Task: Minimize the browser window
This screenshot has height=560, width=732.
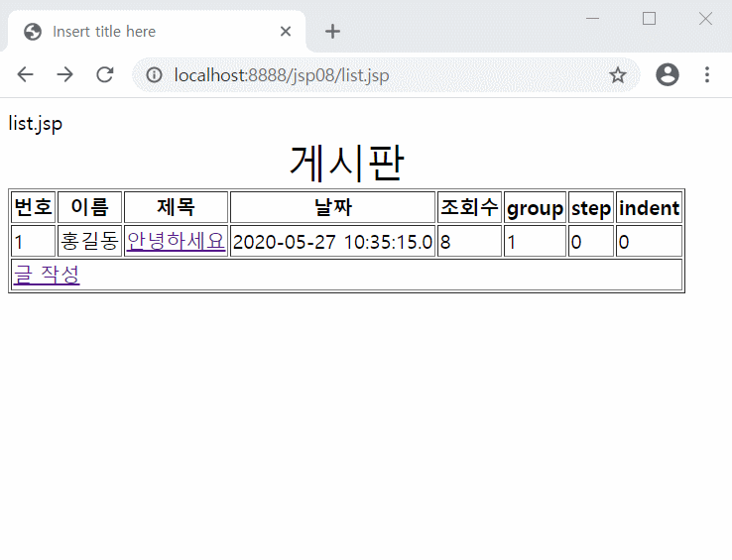Action: [x=592, y=19]
